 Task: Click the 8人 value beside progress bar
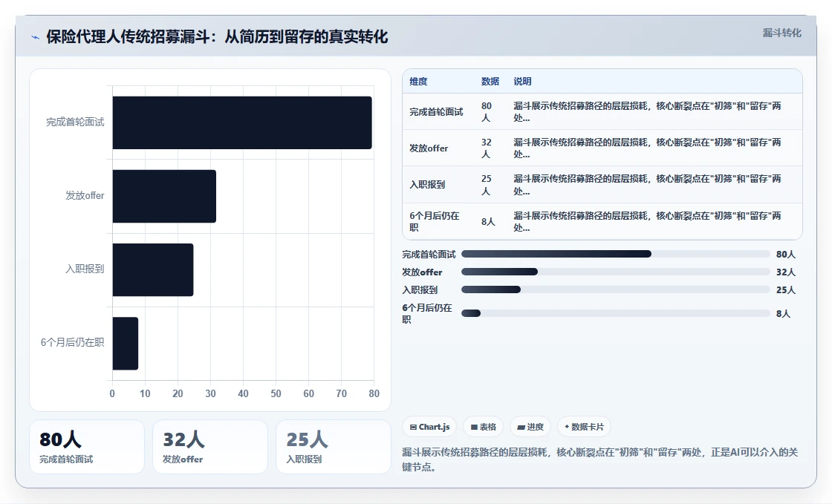783,314
